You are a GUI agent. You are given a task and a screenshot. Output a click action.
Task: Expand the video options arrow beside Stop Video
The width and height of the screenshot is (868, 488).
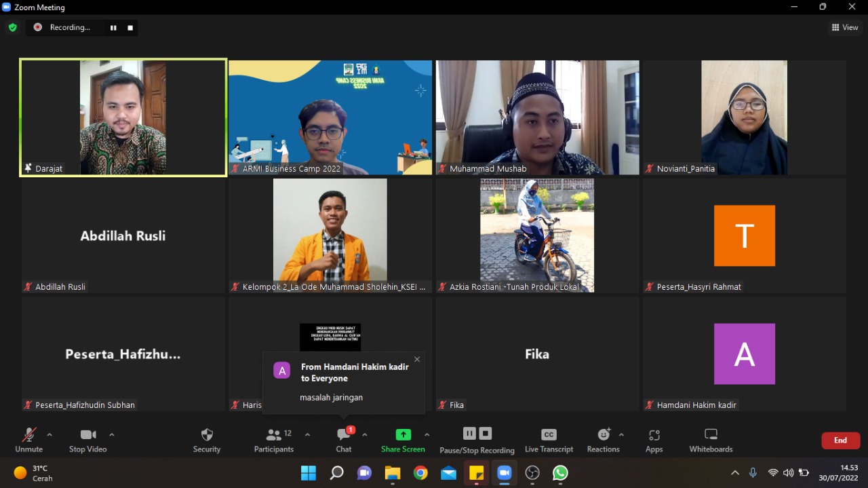[x=112, y=434]
